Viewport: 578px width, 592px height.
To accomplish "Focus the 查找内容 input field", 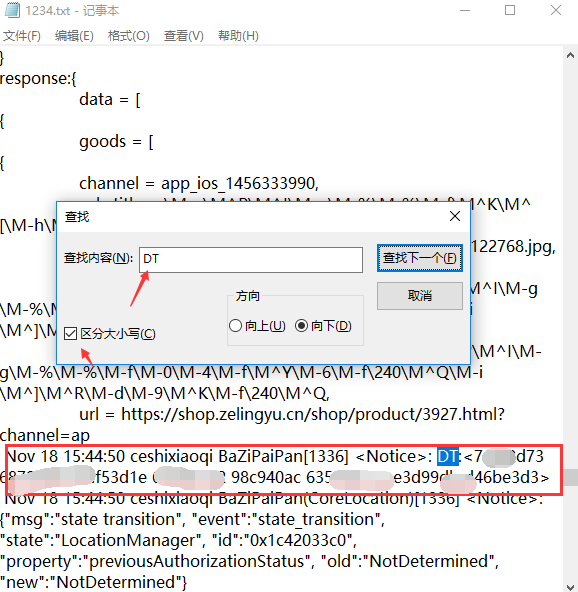I will 251,259.
